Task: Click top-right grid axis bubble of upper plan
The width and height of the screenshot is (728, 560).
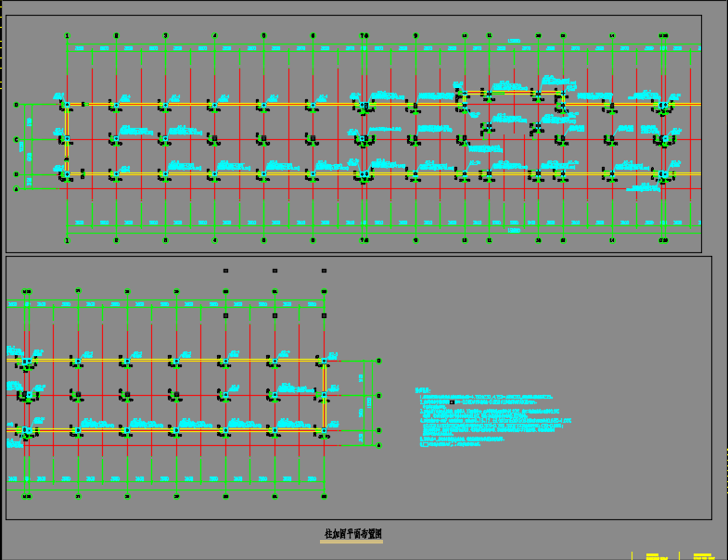Action: point(664,36)
